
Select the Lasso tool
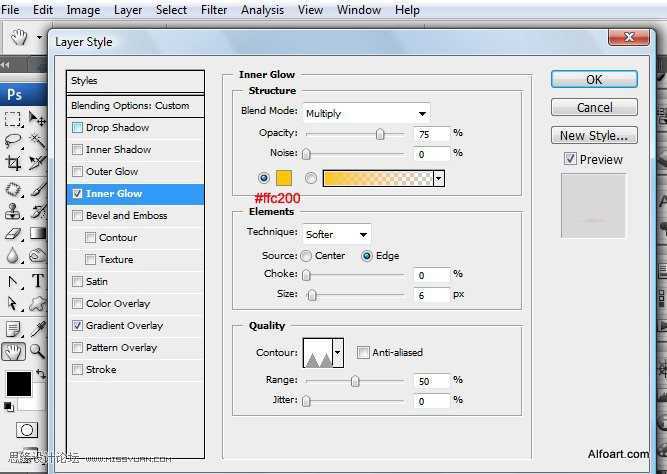coord(13,140)
